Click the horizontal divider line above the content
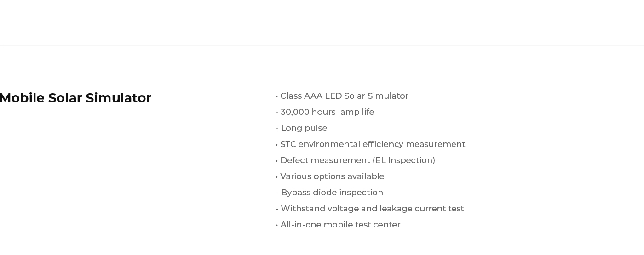This screenshot has width=644, height=255. click(x=322, y=46)
